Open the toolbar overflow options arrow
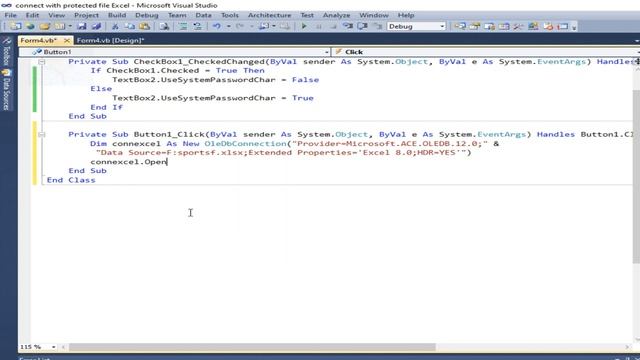The image size is (640, 360). tap(574, 27)
